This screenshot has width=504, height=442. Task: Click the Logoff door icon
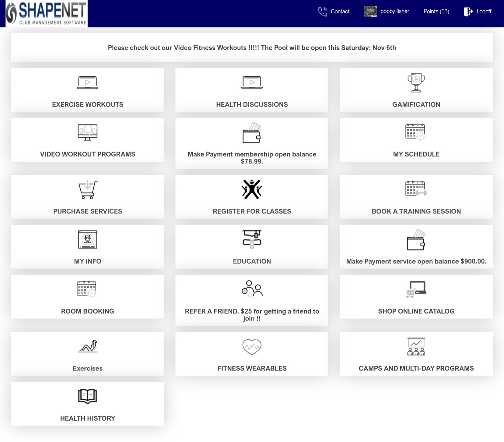(468, 11)
